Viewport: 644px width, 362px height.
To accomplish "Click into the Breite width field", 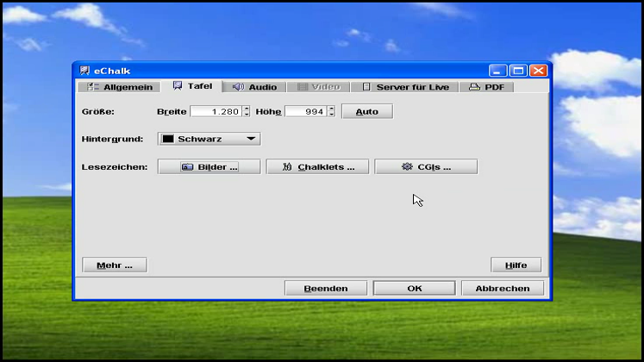I will tap(215, 111).
